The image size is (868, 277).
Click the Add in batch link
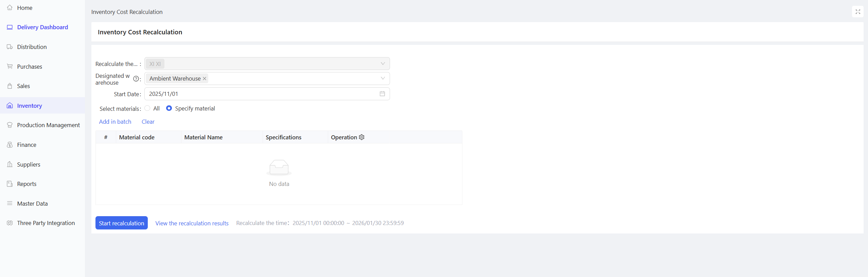[115, 122]
